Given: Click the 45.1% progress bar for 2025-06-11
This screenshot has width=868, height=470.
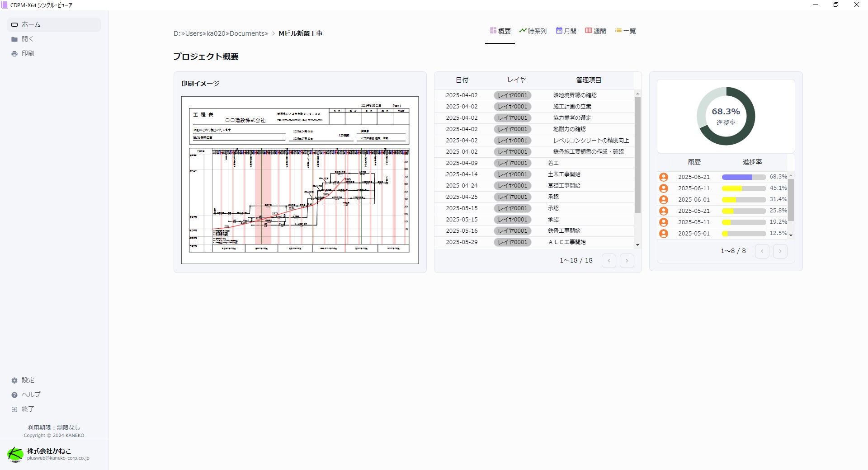Looking at the screenshot, I should point(744,188).
